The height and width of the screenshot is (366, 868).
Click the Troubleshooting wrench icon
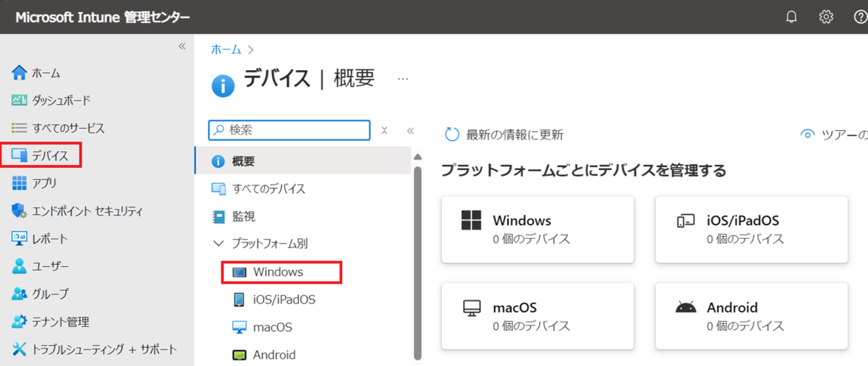coord(20,349)
